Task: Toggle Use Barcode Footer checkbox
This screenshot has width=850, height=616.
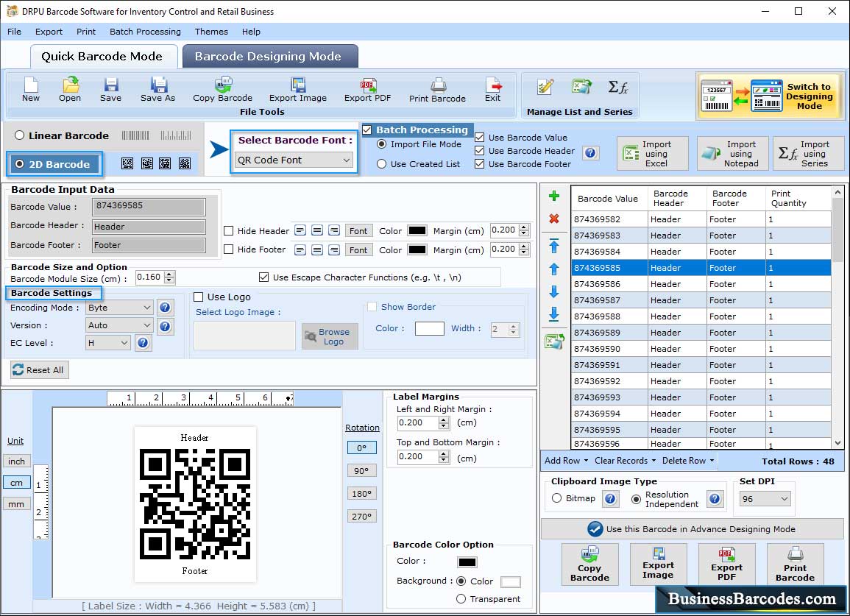Action: tap(479, 164)
